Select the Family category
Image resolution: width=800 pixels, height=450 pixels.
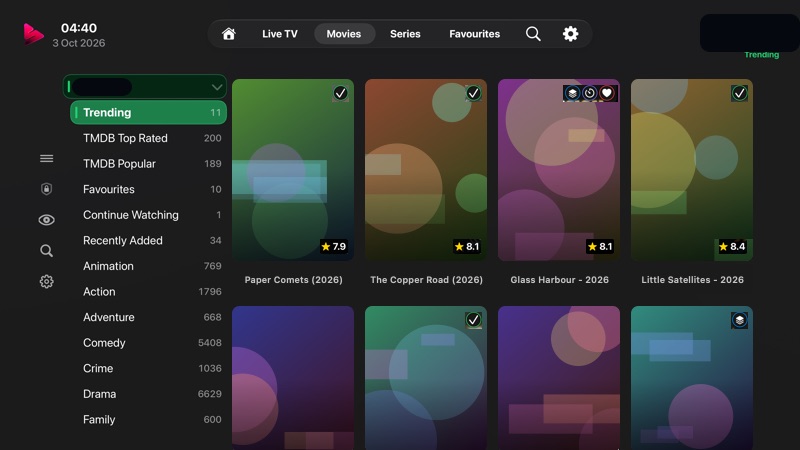(148, 419)
